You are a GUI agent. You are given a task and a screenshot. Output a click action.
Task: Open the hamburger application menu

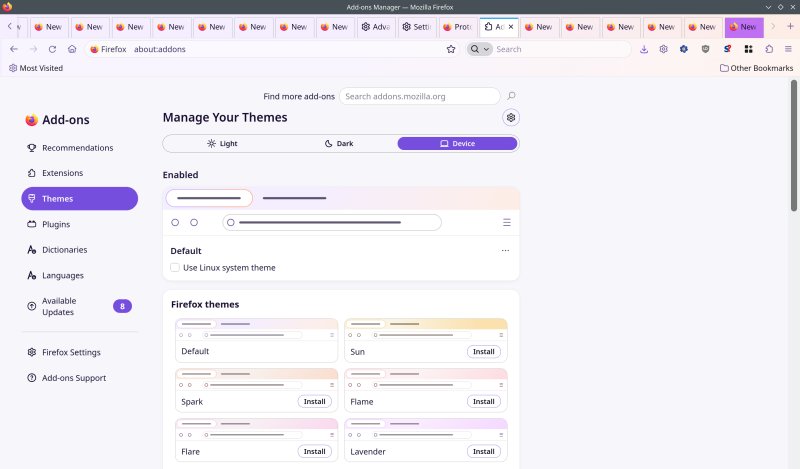tap(788, 49)
